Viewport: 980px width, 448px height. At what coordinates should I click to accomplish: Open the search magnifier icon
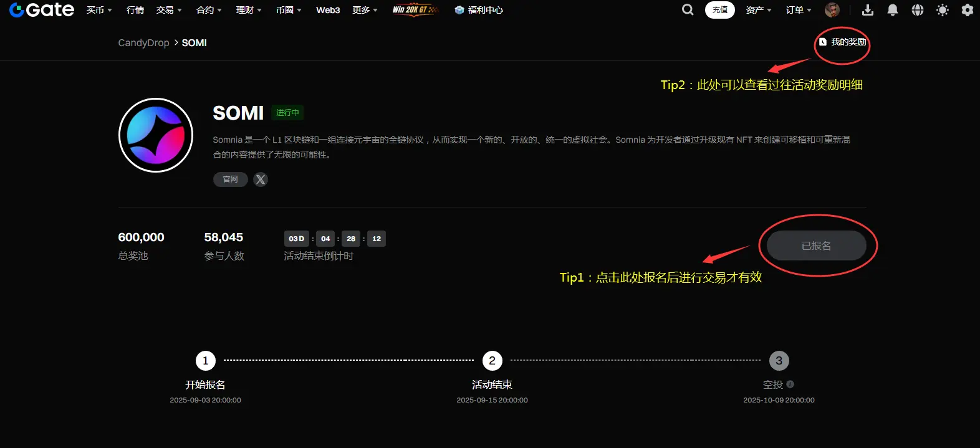pos(688,10)
